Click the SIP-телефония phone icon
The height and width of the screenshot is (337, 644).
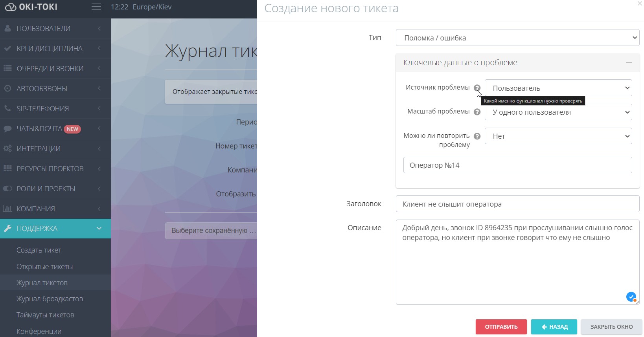click(7, 108)
